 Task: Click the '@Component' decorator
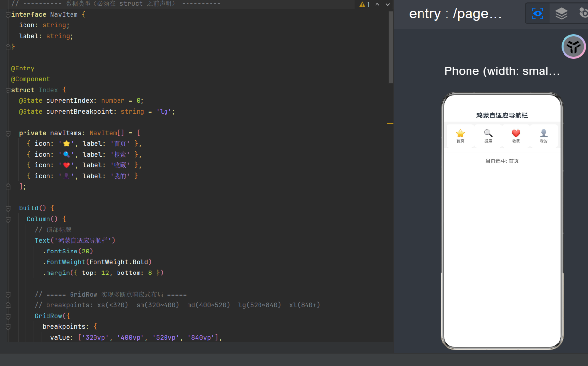[x=31, y=79]
